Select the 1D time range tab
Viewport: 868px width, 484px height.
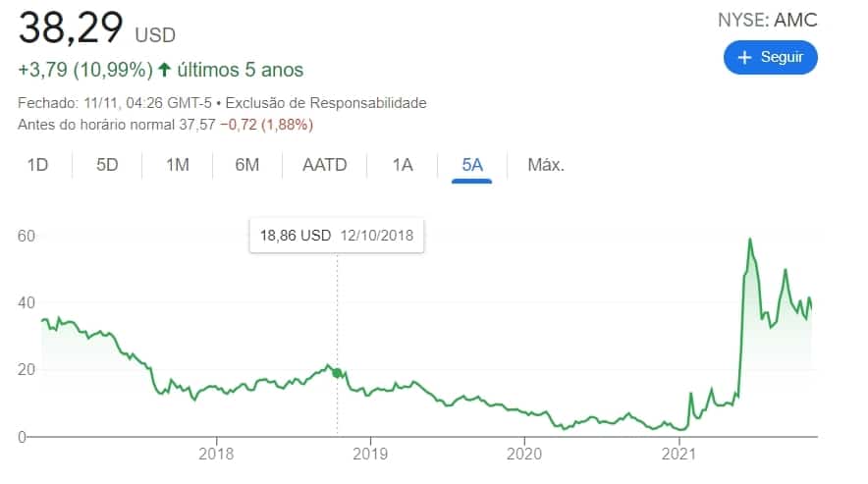[x=37, y=165]
